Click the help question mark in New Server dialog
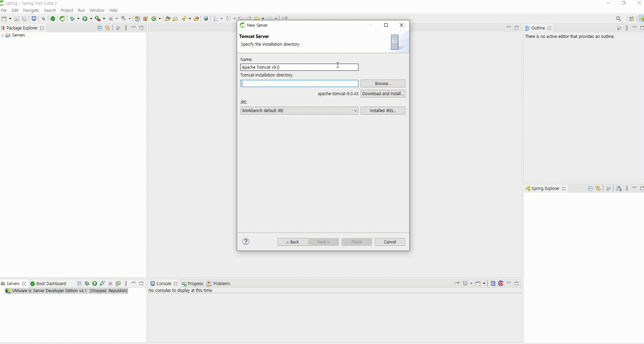Viewport: 644px width, 344px height. [x=246, y=241]
